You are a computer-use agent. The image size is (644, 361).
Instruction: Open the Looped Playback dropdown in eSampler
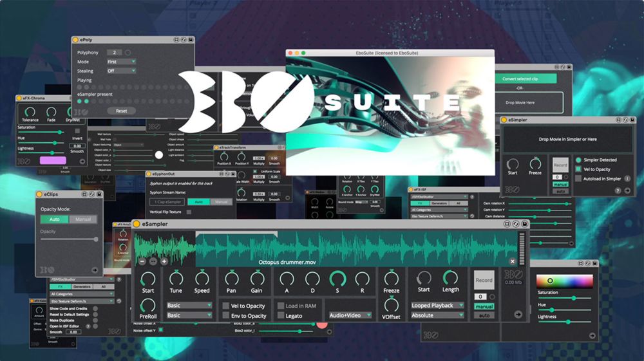point(437,305)
